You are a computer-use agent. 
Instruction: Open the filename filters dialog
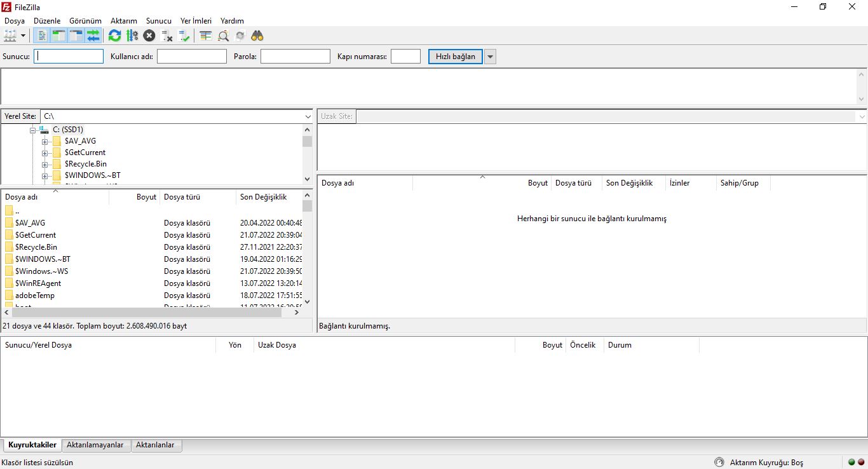coord(205,36)
